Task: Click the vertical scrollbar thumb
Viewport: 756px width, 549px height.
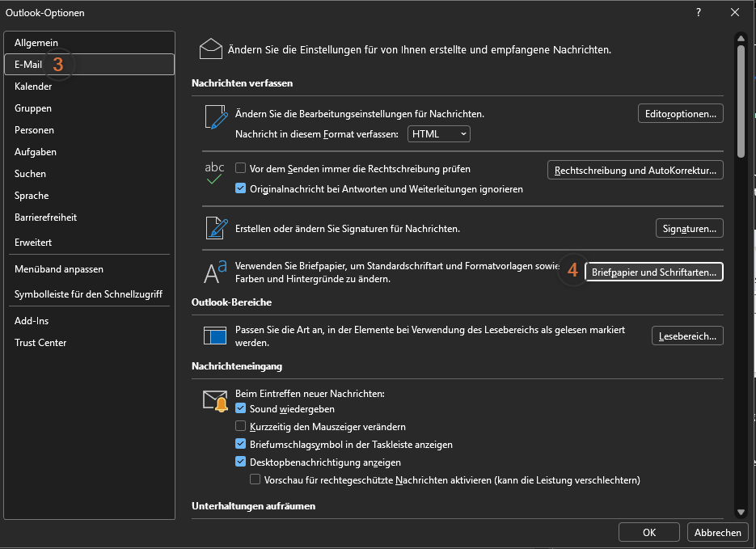Action: tap(741, 101)
